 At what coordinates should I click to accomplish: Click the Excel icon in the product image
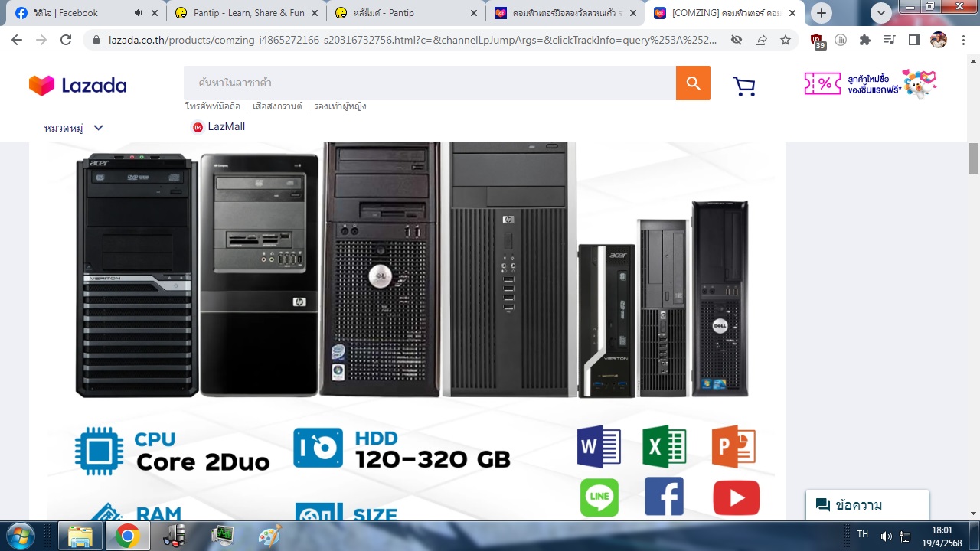tap(665, 446)
